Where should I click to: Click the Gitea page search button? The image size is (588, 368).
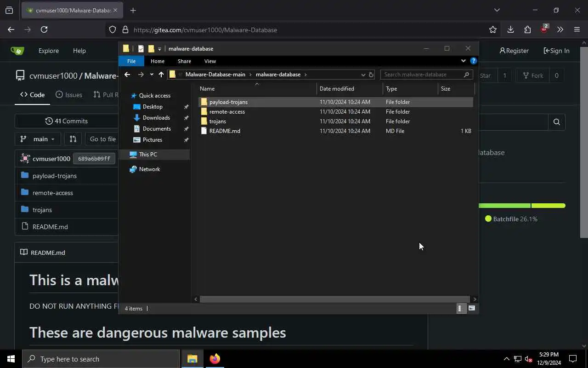[x=557, y=122]
